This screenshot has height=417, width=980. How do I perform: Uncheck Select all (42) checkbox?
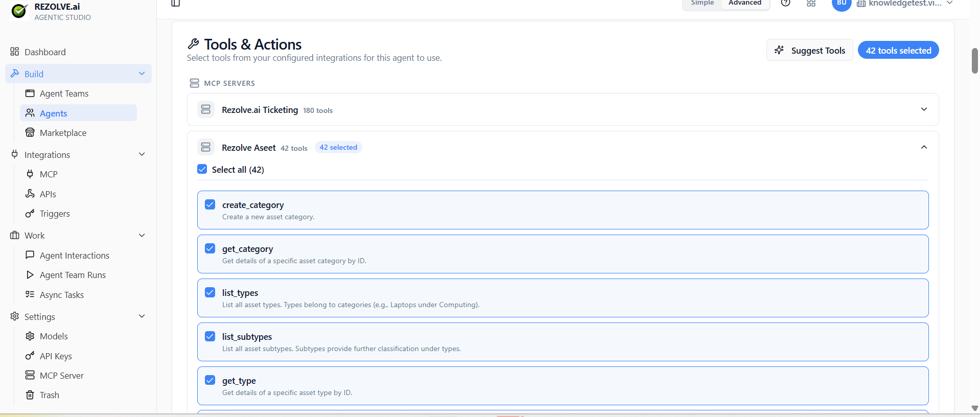point(202,169)
